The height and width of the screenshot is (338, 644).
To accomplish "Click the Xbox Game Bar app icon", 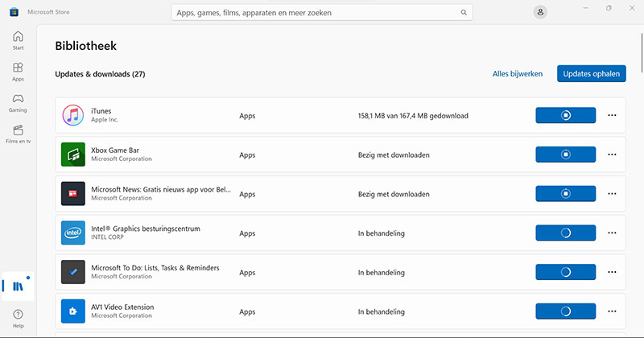I will click(x=73, y=155).
